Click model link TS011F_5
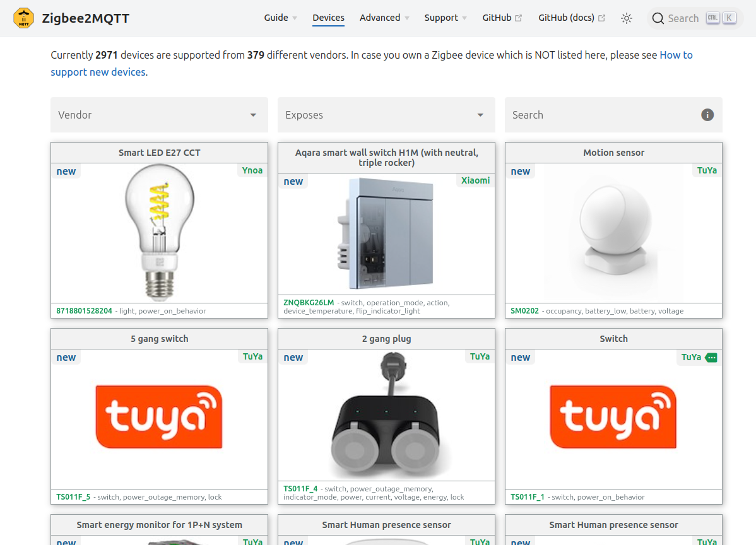 (73, 497)
